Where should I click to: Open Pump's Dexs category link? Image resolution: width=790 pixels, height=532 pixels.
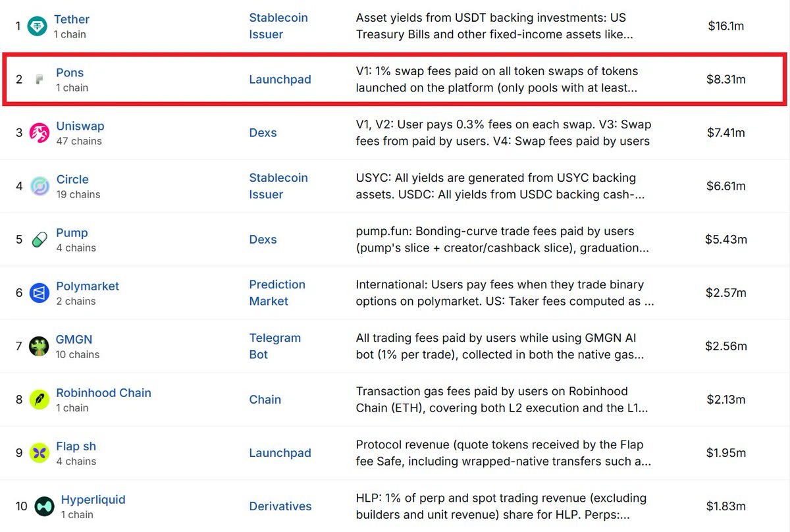point(263,240)
